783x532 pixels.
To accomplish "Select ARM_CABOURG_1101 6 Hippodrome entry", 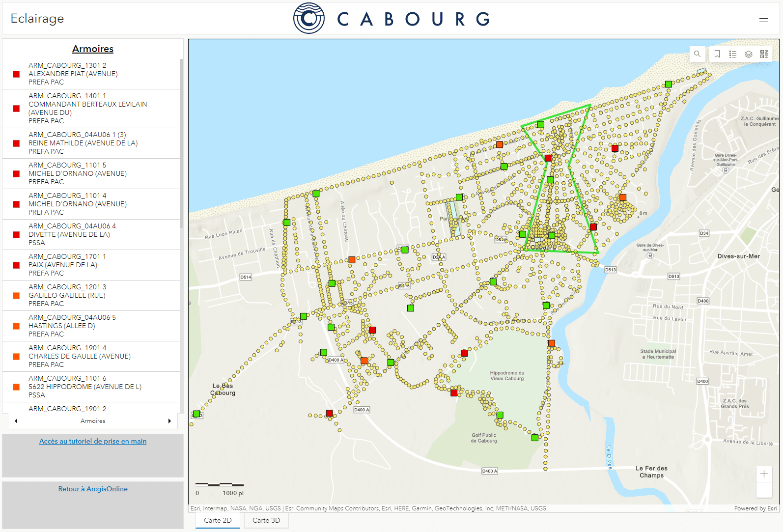I will [91, 387].
